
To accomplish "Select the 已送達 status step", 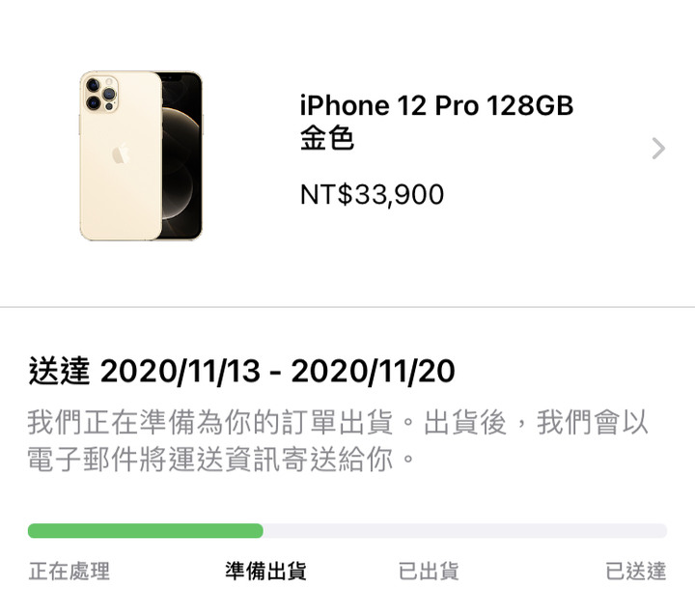I will (x=635, y=571).
